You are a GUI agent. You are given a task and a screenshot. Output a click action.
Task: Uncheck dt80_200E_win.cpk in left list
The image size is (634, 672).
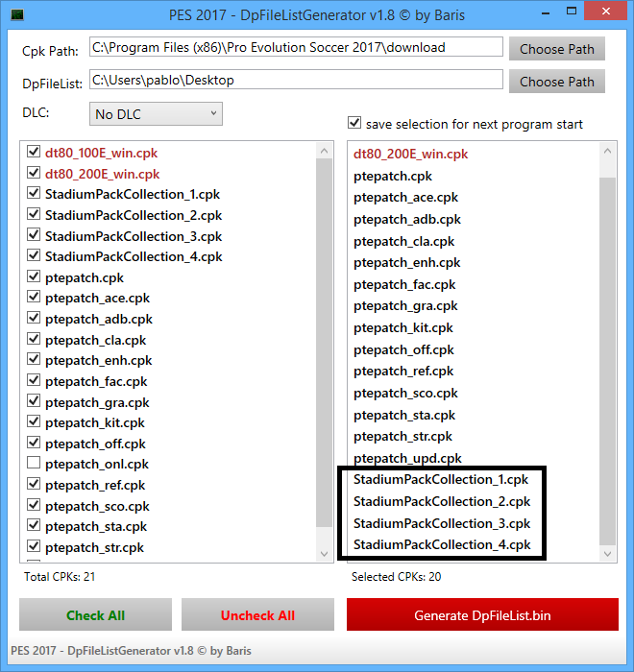[34, 173]
